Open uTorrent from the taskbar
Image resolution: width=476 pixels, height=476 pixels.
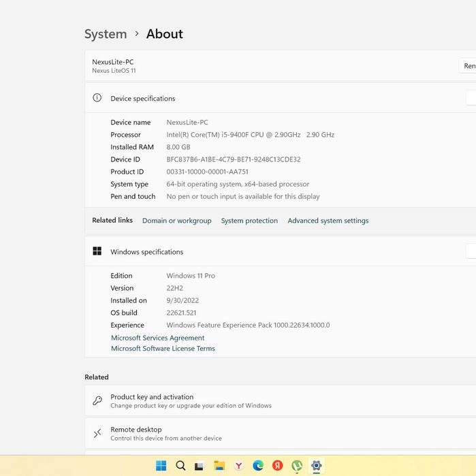click(x=297, y=465)
